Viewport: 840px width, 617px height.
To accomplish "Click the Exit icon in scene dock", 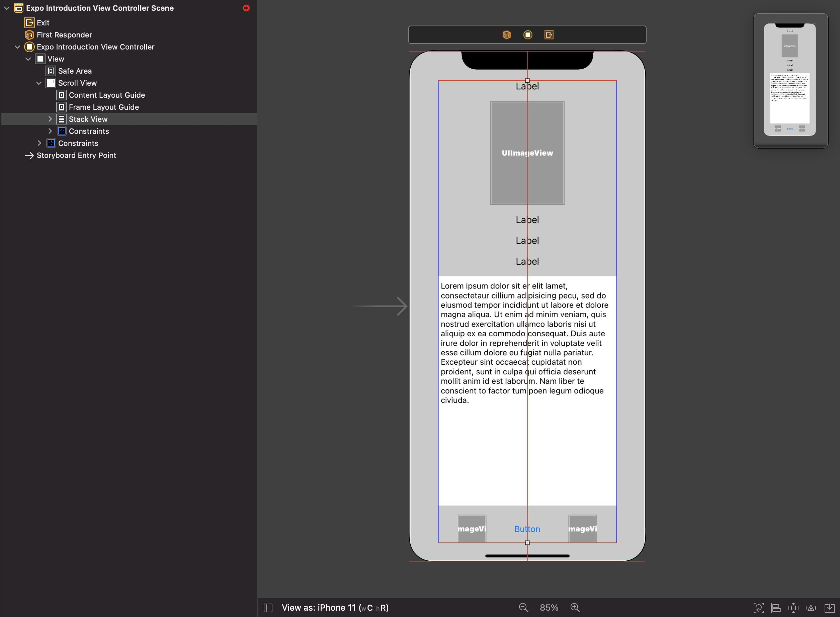I will point(549,35).
